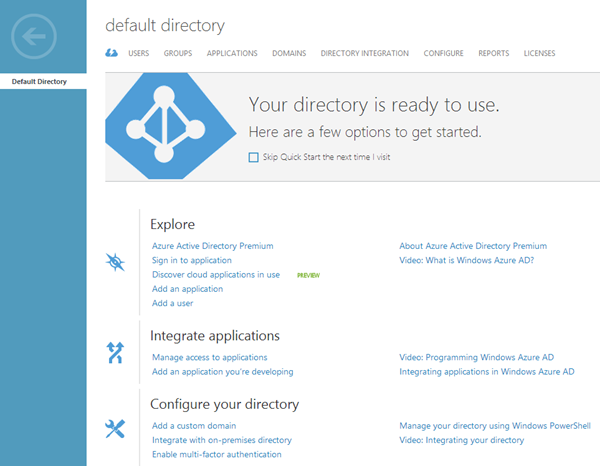
Task: View the Reports tab
Action: pos(494,53)
